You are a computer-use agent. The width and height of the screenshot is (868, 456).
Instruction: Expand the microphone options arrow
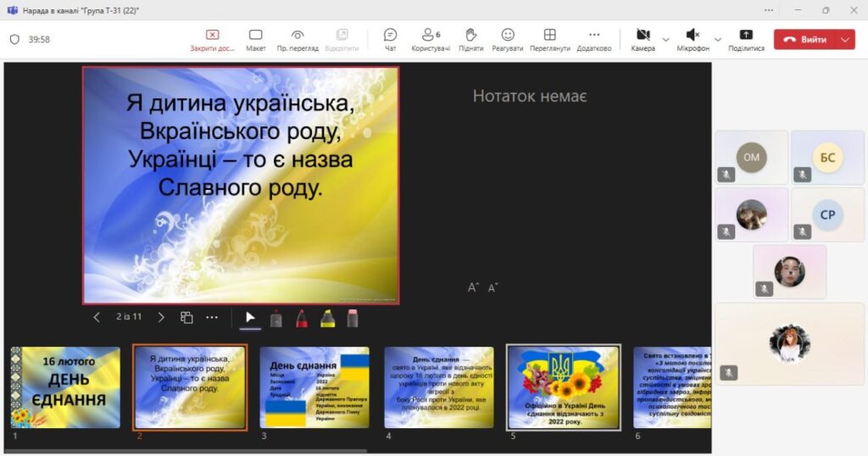point(718,39)
